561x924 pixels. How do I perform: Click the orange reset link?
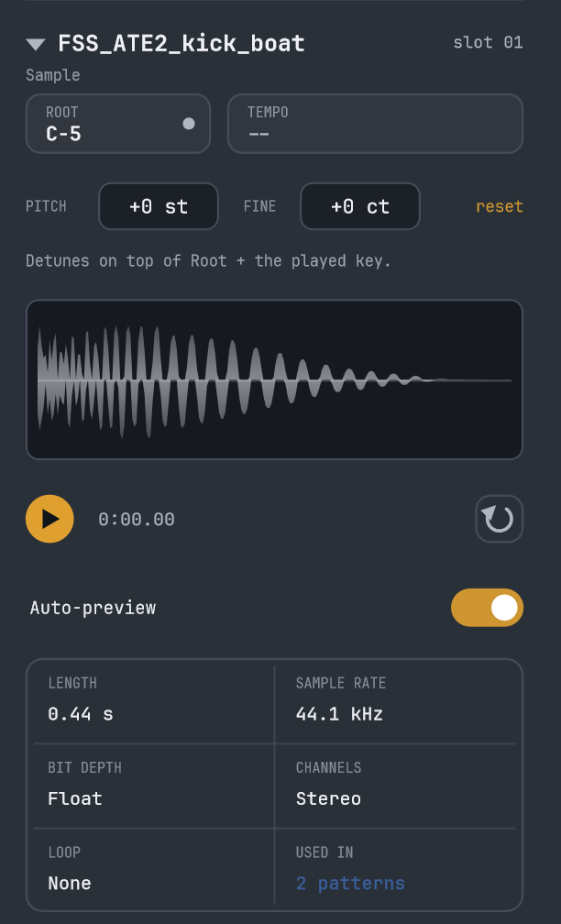[499, 207]
